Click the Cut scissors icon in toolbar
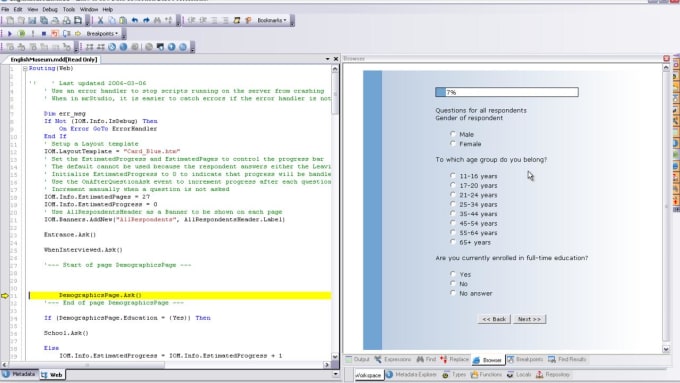 pos(100,20)
